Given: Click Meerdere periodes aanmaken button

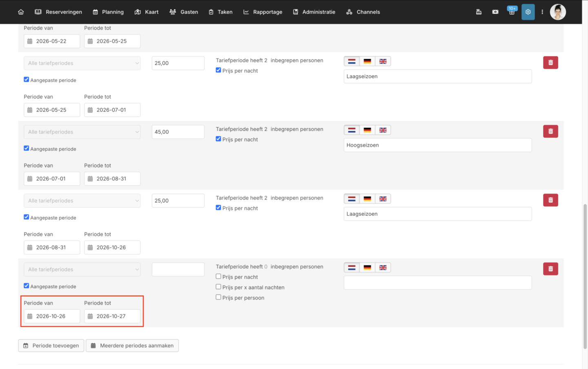Looking at the screenshot, I should pyautogui.click(x=132, y=345).
